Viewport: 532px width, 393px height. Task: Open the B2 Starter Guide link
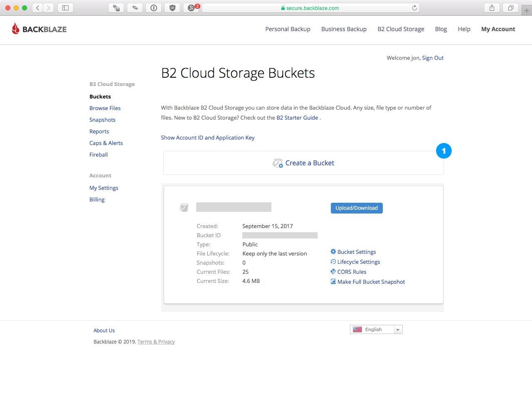click(x=298, y=118)
